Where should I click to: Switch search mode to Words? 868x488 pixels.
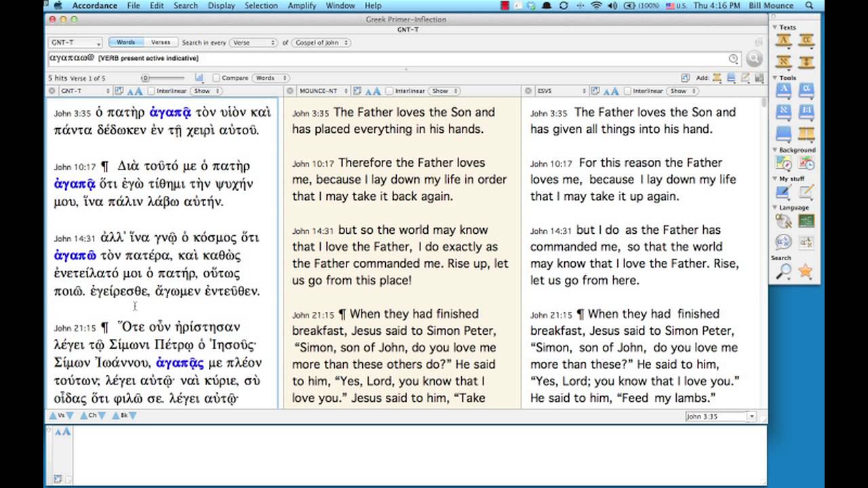tap(125, 42)
